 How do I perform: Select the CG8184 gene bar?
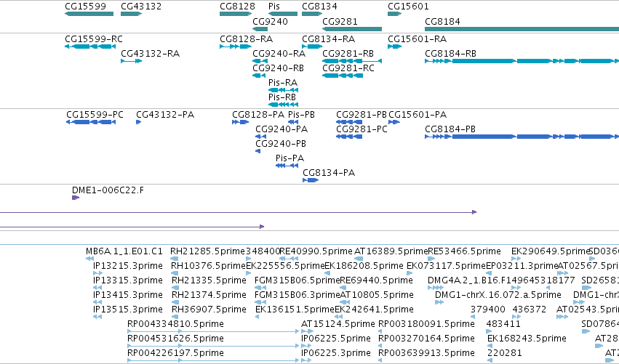tap(522, 29)
